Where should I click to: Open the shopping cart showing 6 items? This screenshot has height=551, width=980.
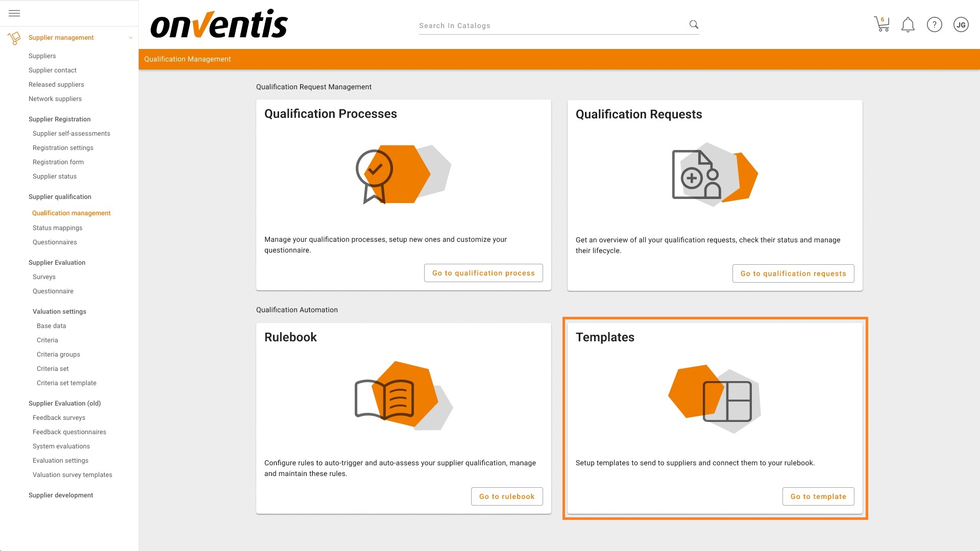tap(882, 24)
